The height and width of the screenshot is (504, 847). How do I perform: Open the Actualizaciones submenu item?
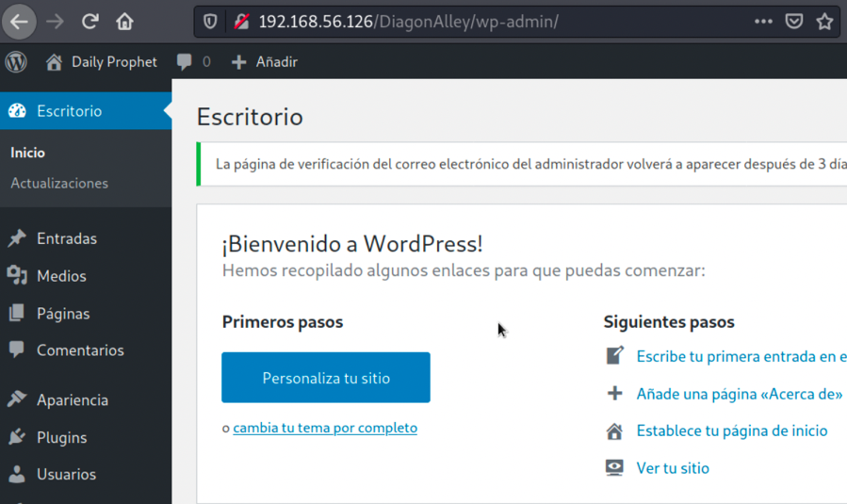[59, 183]
